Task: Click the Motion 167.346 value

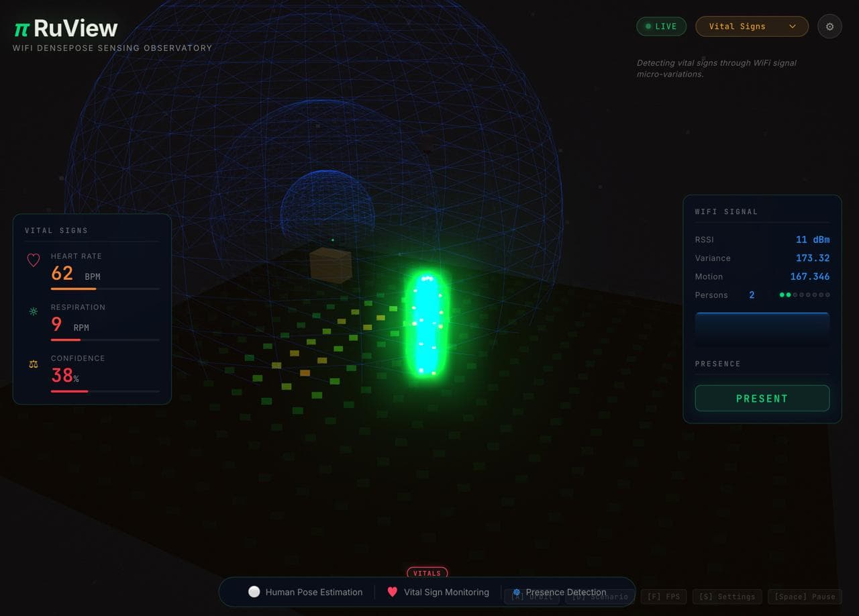Action: (x=810, y=276)
